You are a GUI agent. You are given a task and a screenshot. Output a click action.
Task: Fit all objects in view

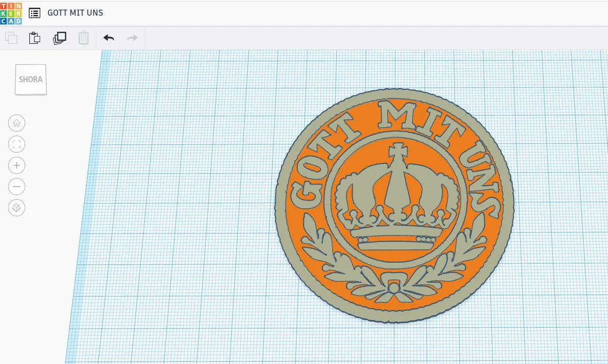pyautogui.click(x=17, y=145)
